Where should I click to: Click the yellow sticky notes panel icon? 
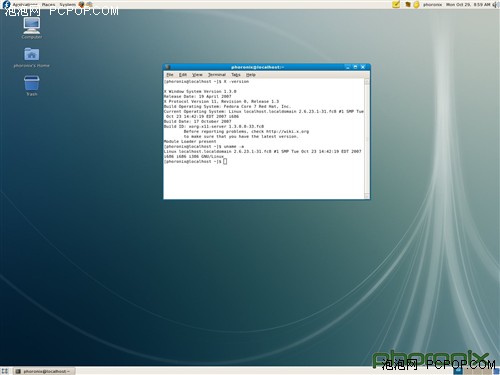396,4
